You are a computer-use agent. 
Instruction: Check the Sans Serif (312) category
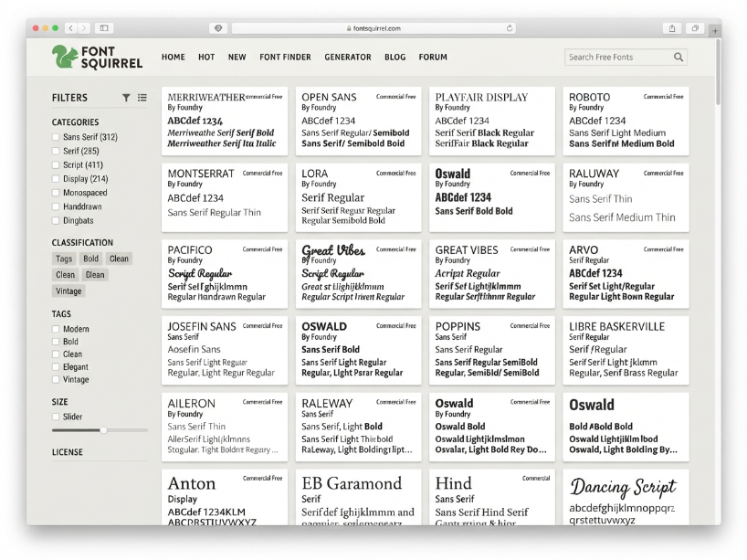click(56, 137)
